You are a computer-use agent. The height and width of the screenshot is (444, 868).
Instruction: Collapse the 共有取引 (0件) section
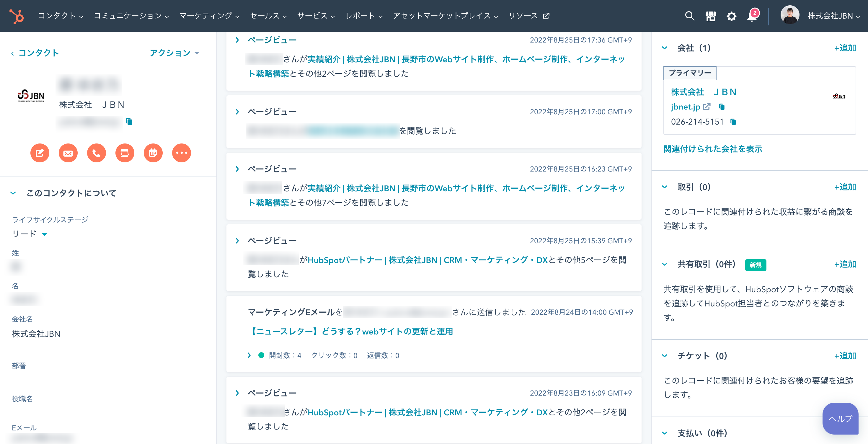click(665, 265)
